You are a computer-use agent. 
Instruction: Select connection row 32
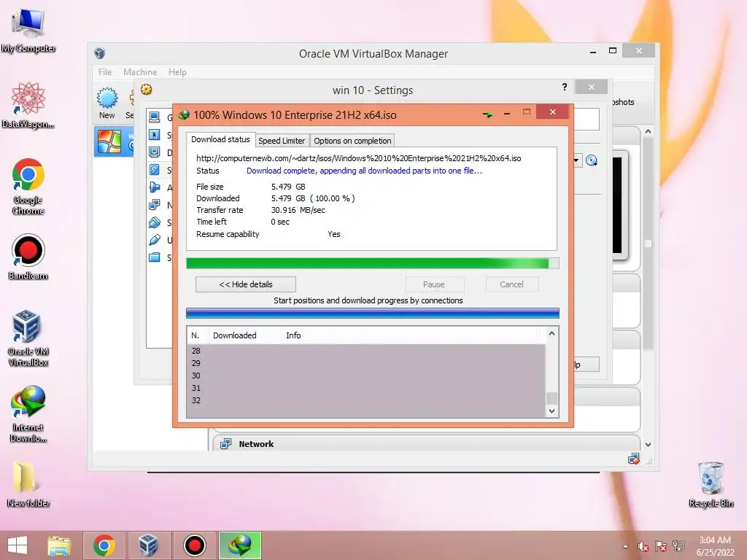[366, 400]
